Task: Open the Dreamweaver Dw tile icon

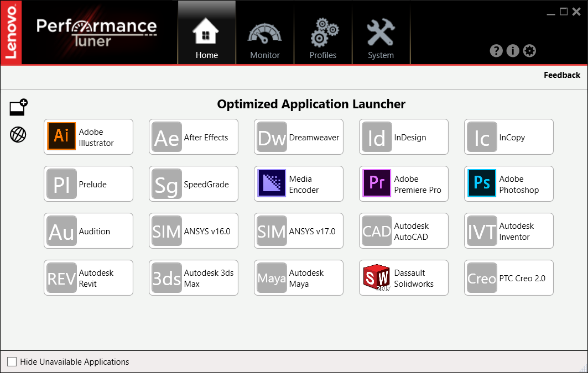Action: coord(272,136)
